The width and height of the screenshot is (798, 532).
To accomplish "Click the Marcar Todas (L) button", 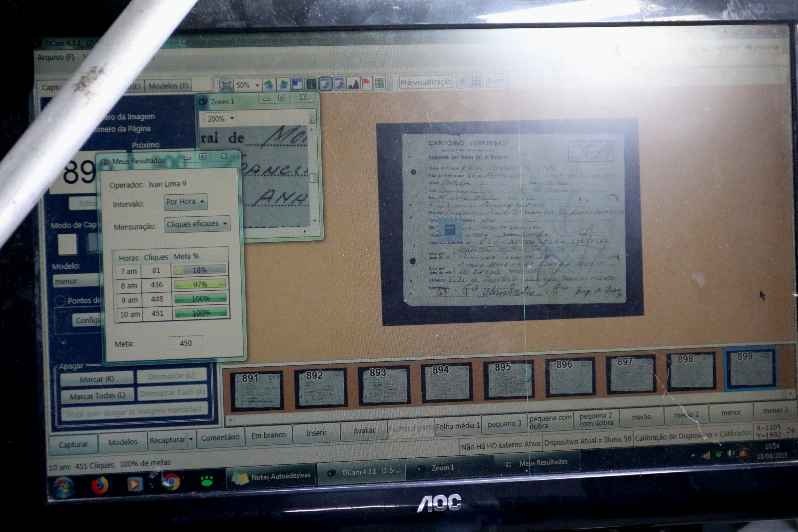I will (x=97, y=396).
